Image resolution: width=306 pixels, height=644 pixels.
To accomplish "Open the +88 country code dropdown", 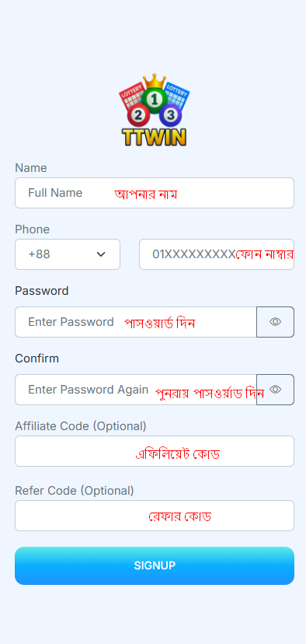I will (68, 254).
